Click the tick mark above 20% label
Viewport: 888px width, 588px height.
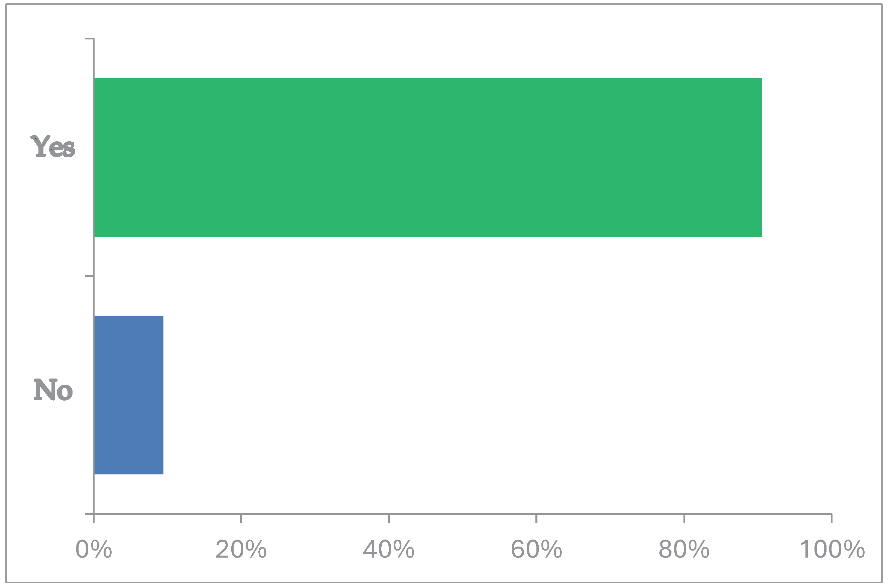point(241,518)
